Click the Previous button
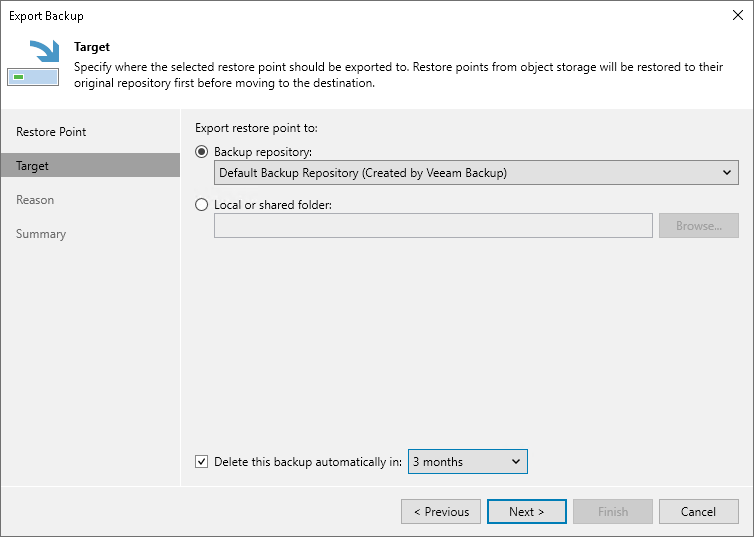 click(441, 512)
